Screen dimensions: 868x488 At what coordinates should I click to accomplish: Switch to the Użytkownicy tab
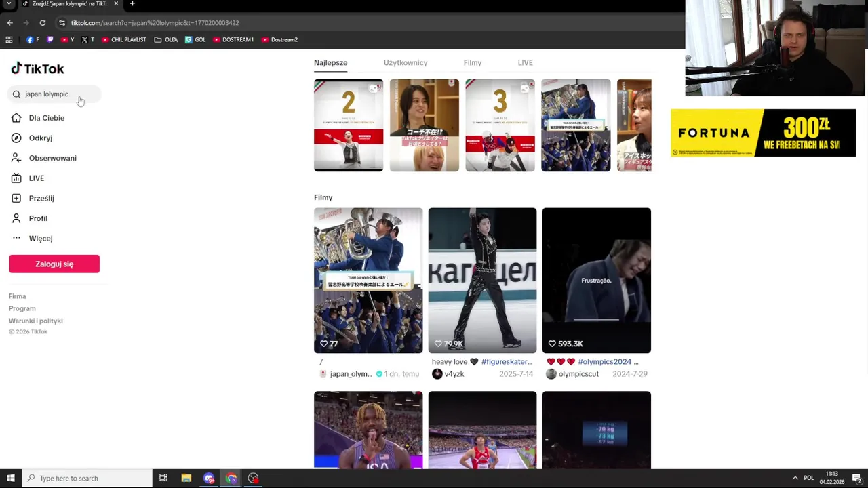click(x=406, y=62)
